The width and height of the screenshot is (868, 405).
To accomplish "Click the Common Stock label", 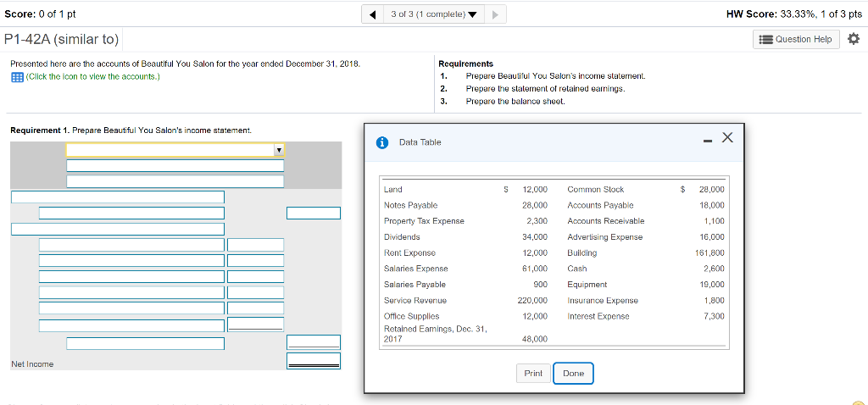I will (x=596, y=189).
